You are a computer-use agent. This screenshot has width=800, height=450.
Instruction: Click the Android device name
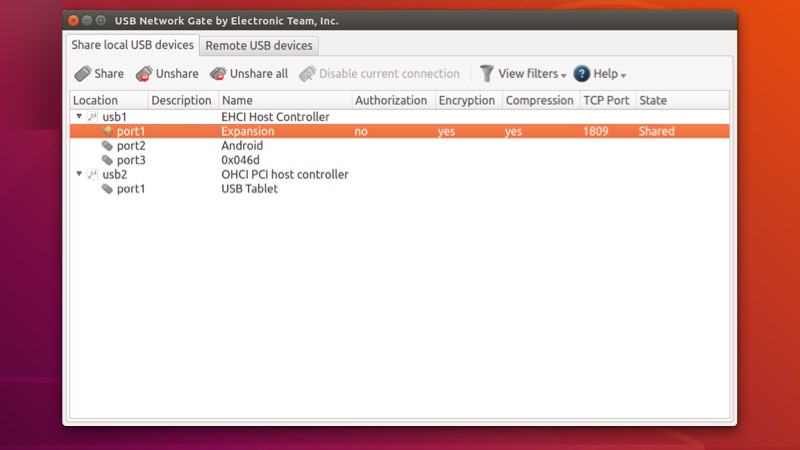[242, 146]
